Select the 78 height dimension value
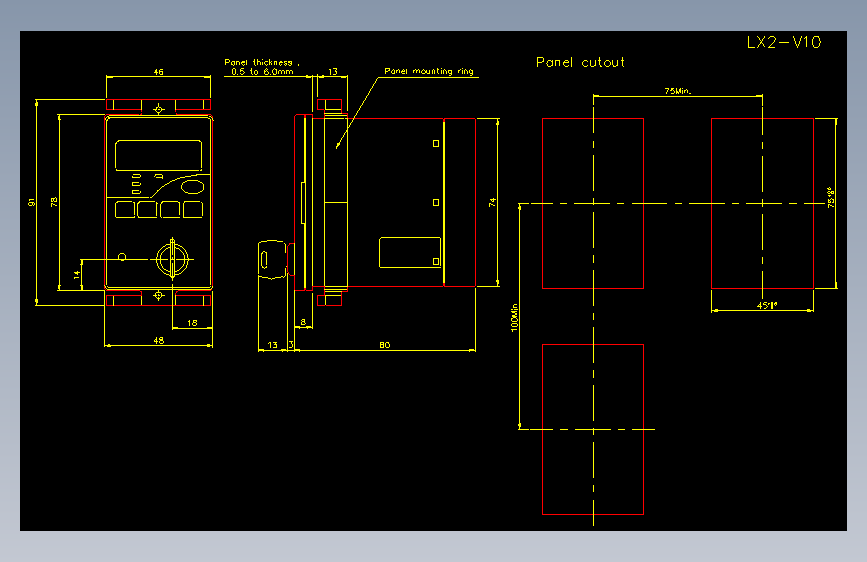This screenshot has width=867, height=562. [54, 202]
